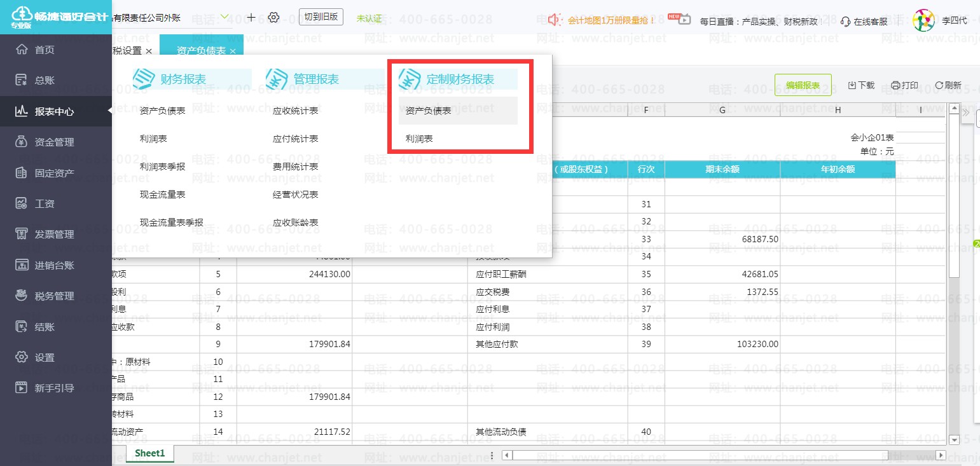The height and width of the screenshot is (466, 980).
Task: Click column header G
Action: pos(722,110)
